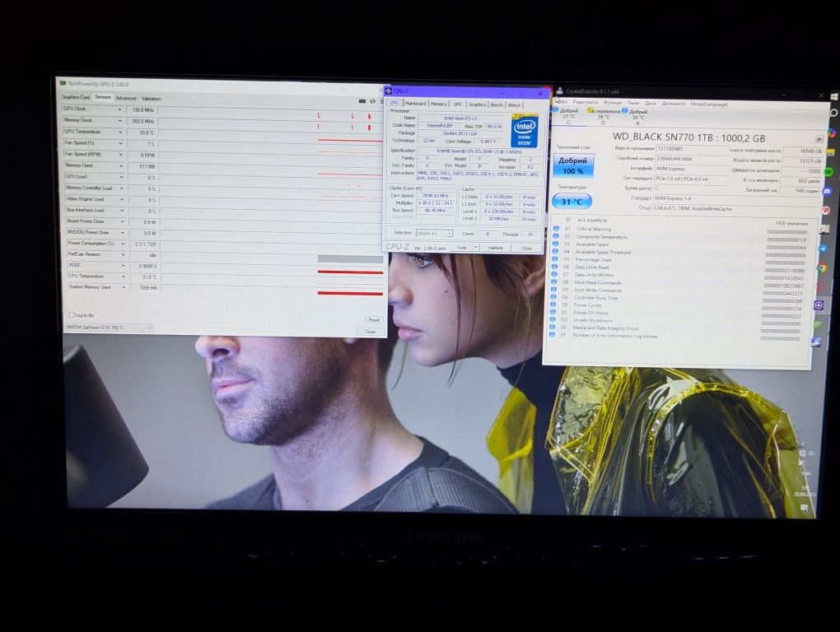Click the GPU-Z refresh icon
This screenshot has width=840, height=632.
[373, 101]
